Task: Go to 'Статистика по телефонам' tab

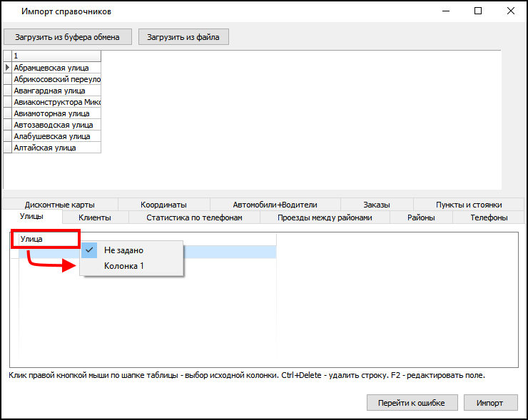Action: (194, 217)
